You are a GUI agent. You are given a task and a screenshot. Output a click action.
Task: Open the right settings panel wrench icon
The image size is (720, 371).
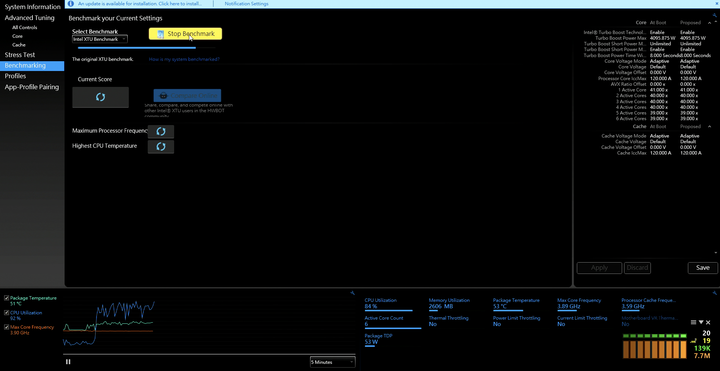tap(714, 15)
